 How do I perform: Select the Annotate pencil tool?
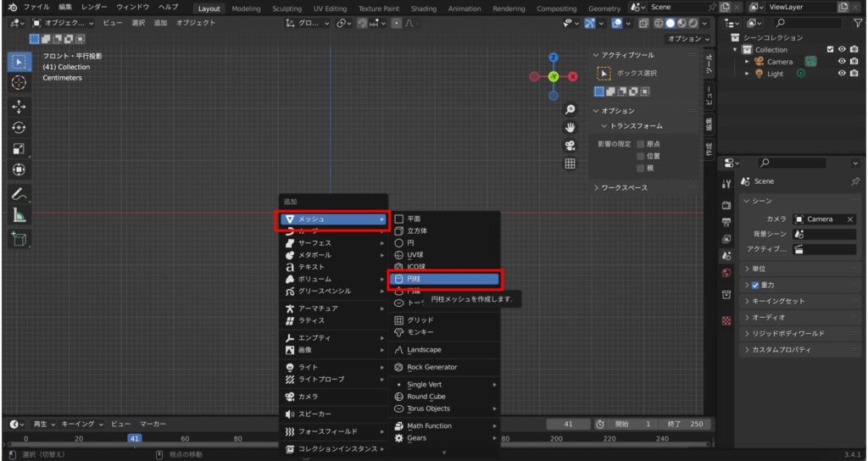click(x=19, y=194)
